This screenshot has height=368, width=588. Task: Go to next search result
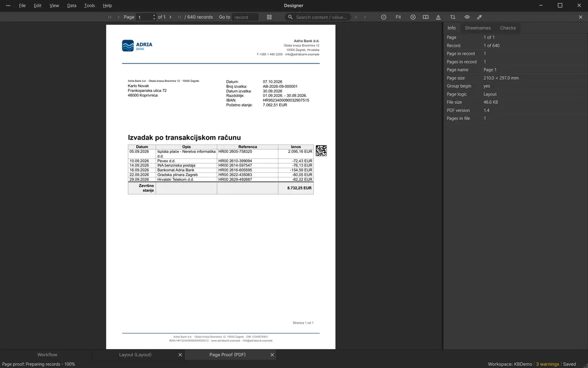pyautogui.click(x=365, y=17)
